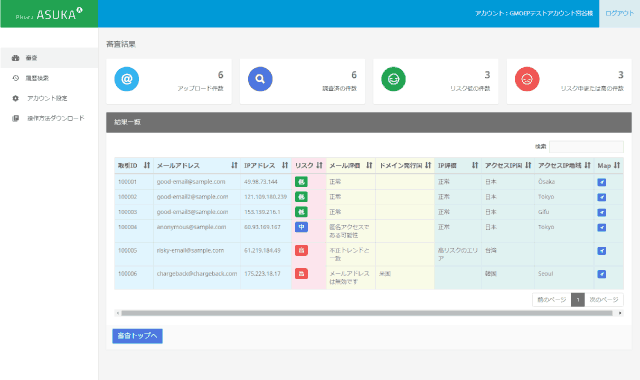Image resolution: width=640 pixels, height=380 pixels.
Task: Select page 1 in pagination
Action: pos(578,300)
